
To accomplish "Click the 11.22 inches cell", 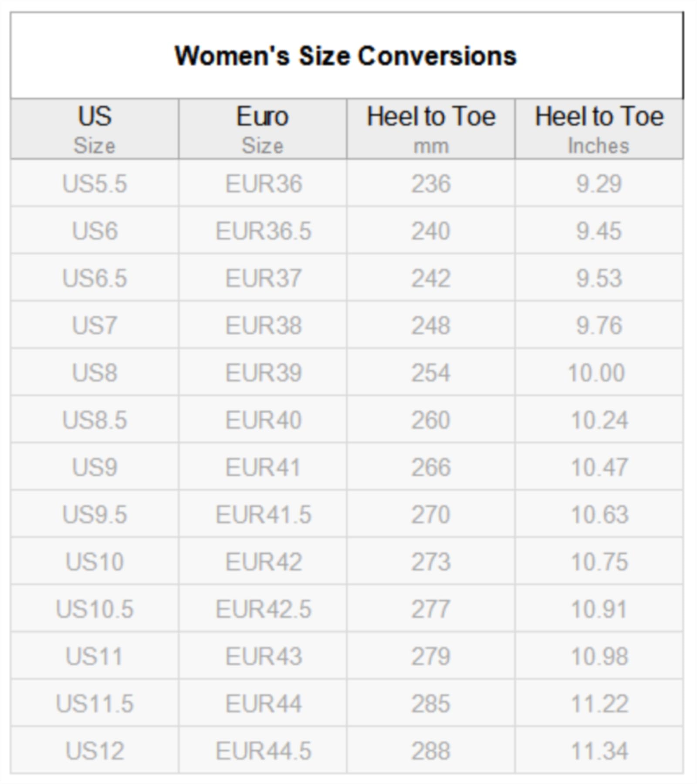I will pyautogui.click(x=599, y=703).
